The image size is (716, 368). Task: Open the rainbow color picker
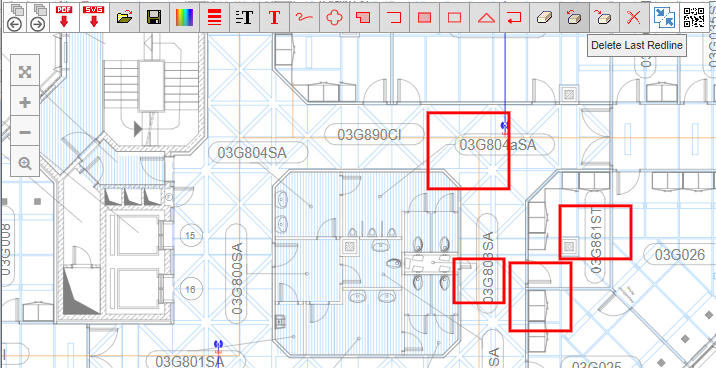pos(184,17)
